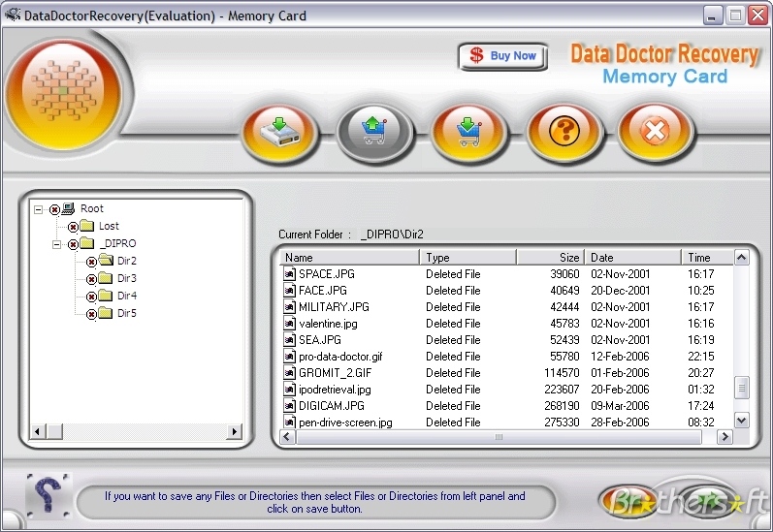Select the MILITARY.JPG file
Screen dimensions: 773x532
click(334, 307)
